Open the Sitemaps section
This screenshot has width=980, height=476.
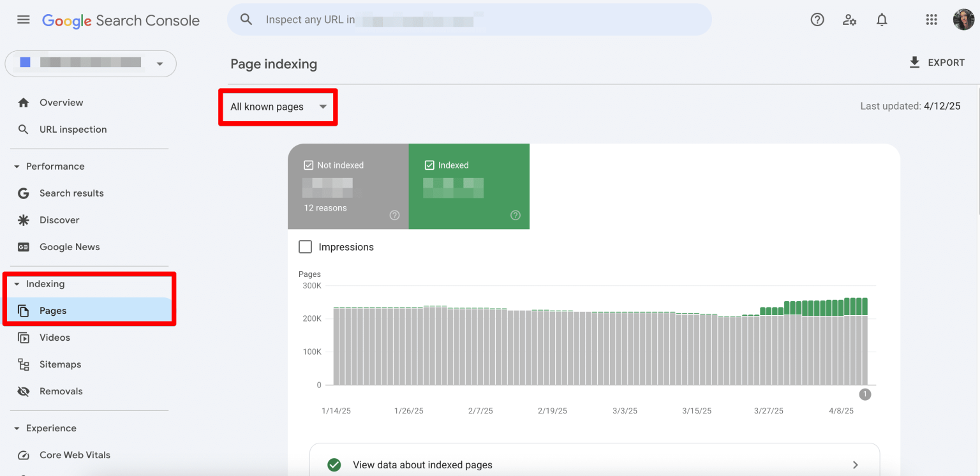(60, 364)
